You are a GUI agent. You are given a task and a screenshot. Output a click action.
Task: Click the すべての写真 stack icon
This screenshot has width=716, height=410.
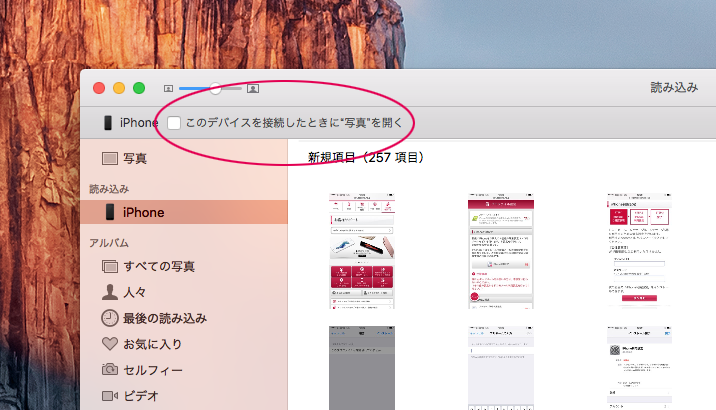110,266
